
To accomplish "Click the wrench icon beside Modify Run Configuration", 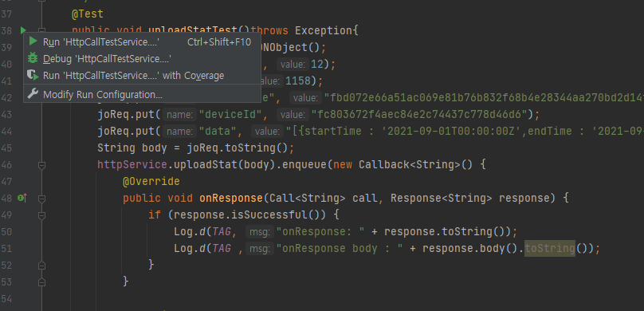I will tap(33, 94).
